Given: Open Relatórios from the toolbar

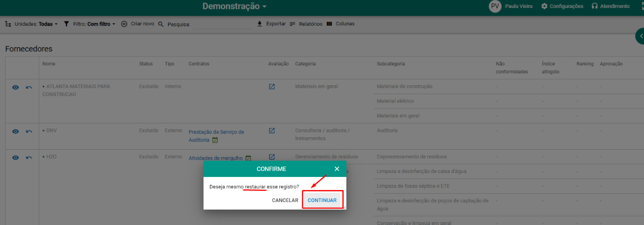Looking at the screenshot, I should click(306, 24).
